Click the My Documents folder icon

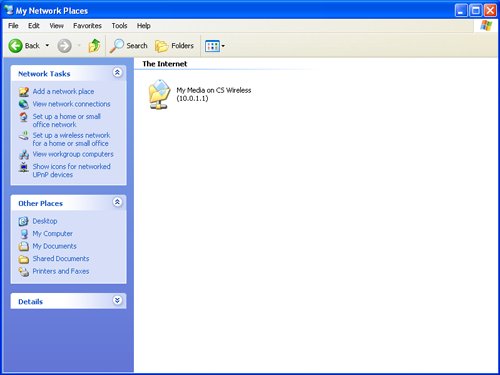[x=24, y=246]
